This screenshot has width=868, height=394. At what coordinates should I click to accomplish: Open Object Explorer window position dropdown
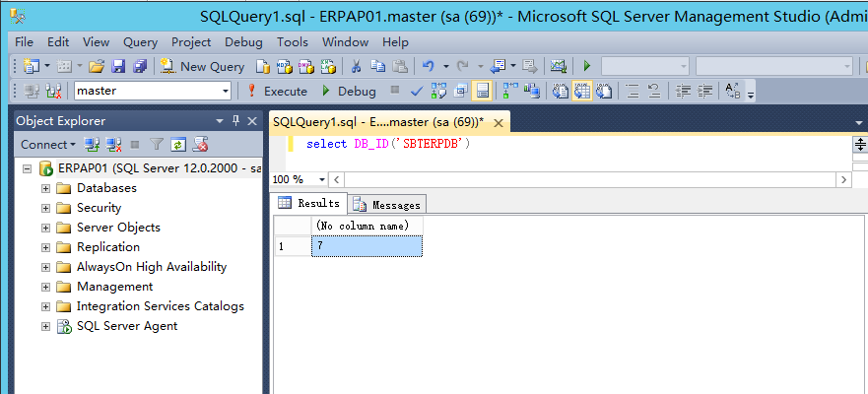tap(220, 120)
